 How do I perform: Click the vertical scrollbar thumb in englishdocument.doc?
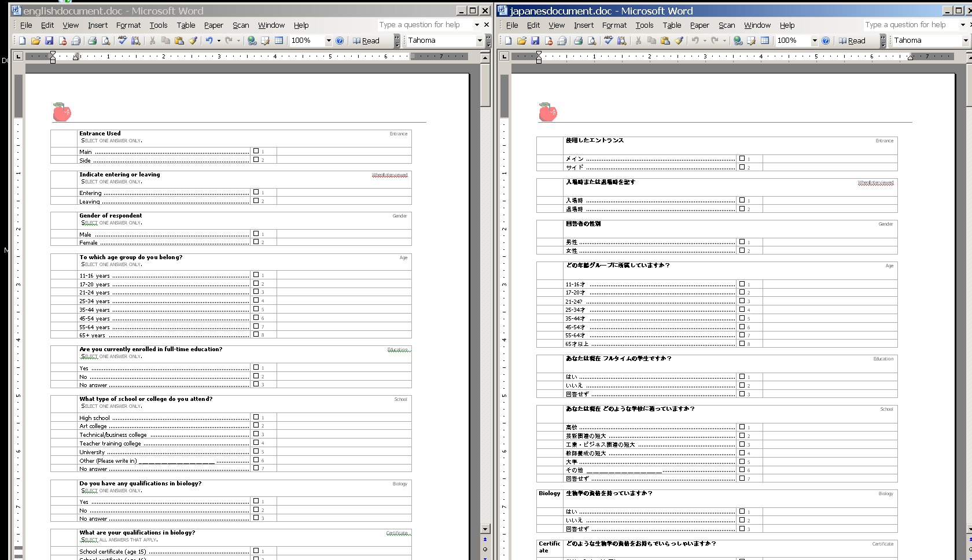[485, 85]
